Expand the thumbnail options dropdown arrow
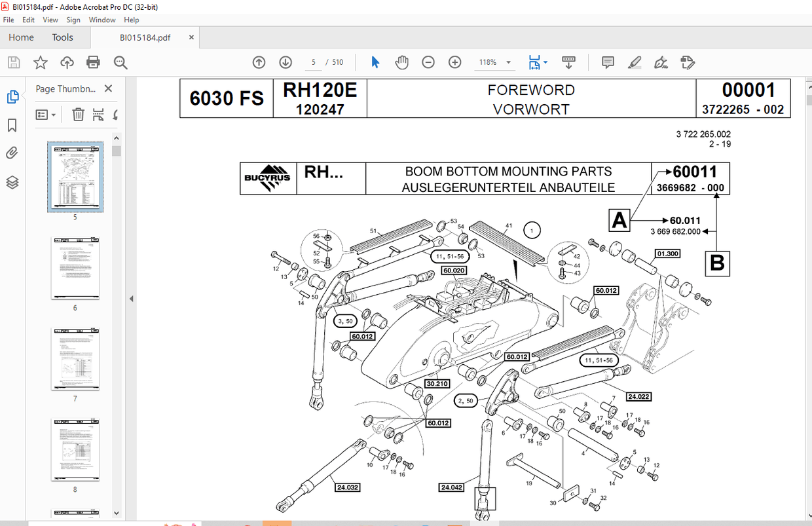Viewport: 812px width, 526px height. 53,114
